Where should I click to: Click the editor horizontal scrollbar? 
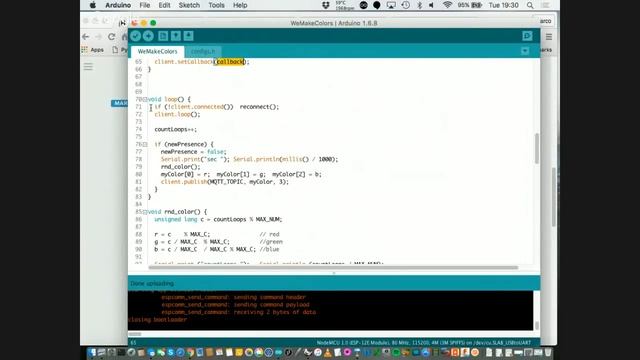click(x=333, y=268)
